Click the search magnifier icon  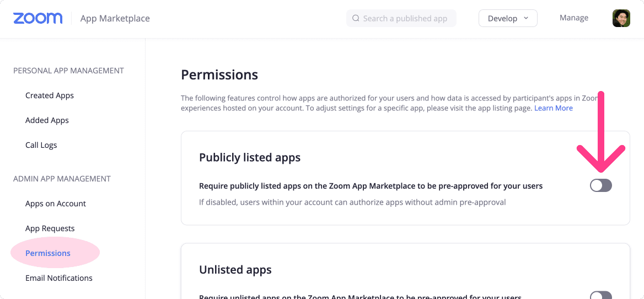pos(356,19)
